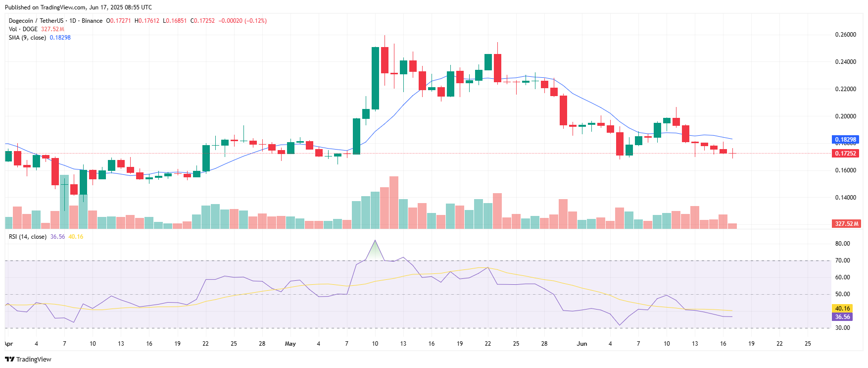Viewport: 868px width, 368px height.
Task: Click the red 0.17252 current price tag
Action: [x=845, y=154]
